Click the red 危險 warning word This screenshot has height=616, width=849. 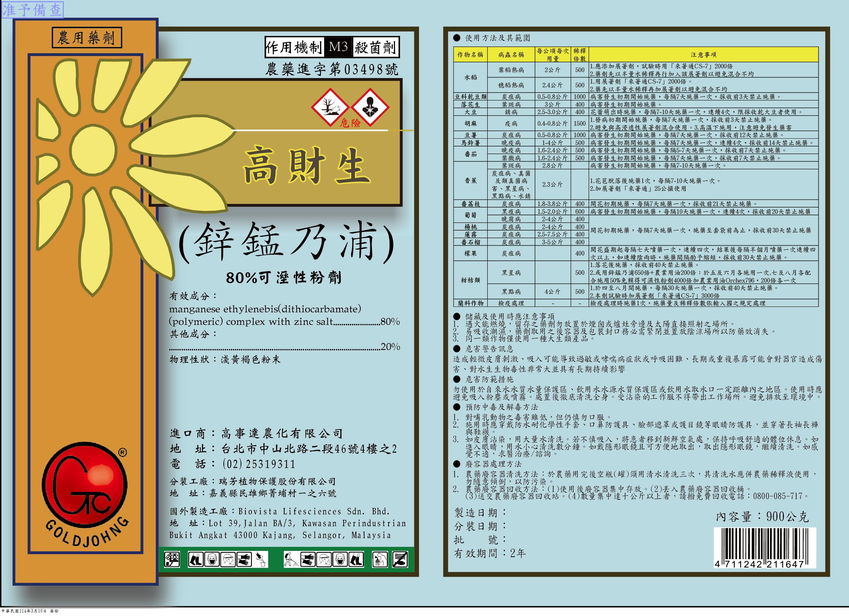coord(350,123)
